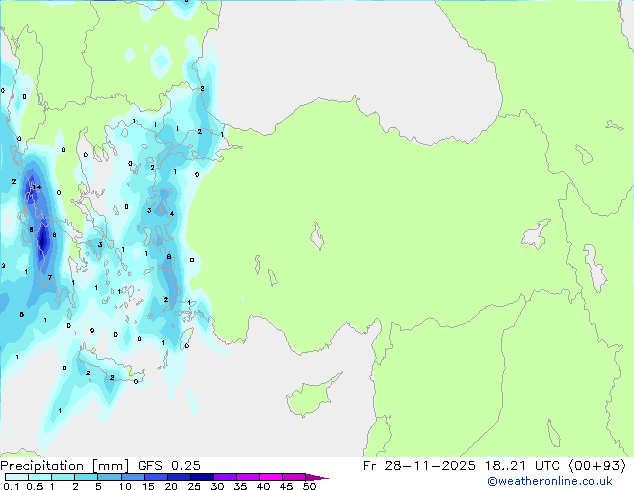Click the '14' precipitation value on the map
634x490 pixels.
click(37, 187)
